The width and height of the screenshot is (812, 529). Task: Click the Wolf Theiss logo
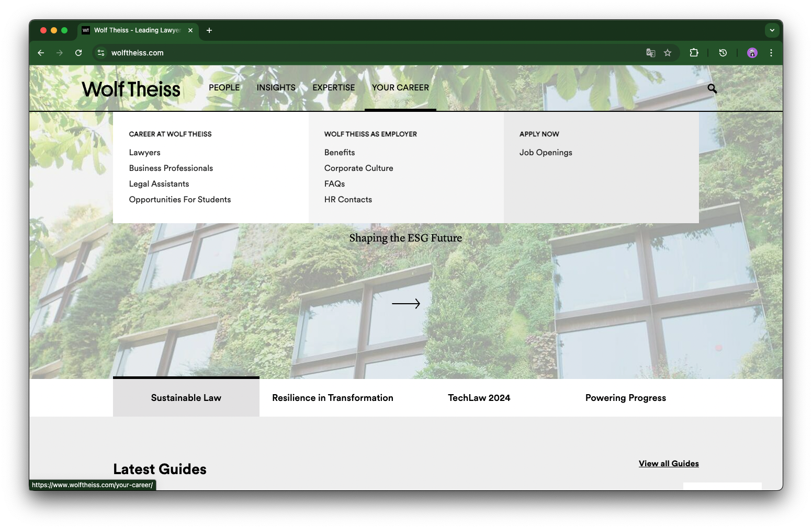tap(131, 89)
